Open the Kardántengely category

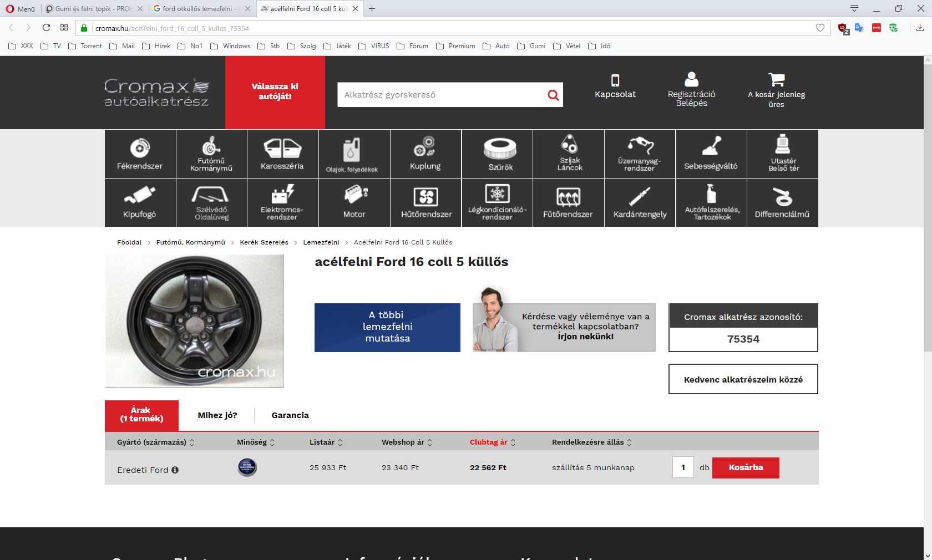pos(640,203)
